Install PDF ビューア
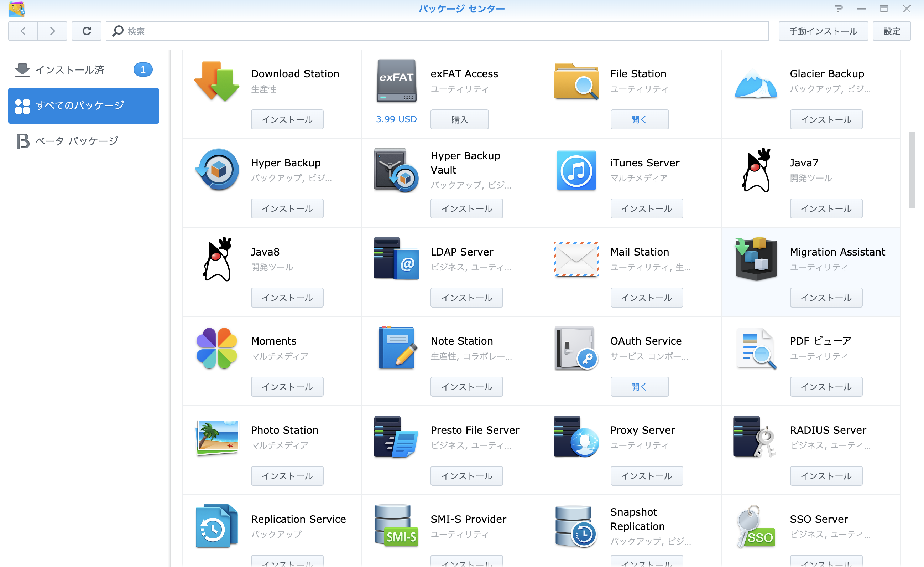Viewport: 924px width, 567px height. coord(826,387)
